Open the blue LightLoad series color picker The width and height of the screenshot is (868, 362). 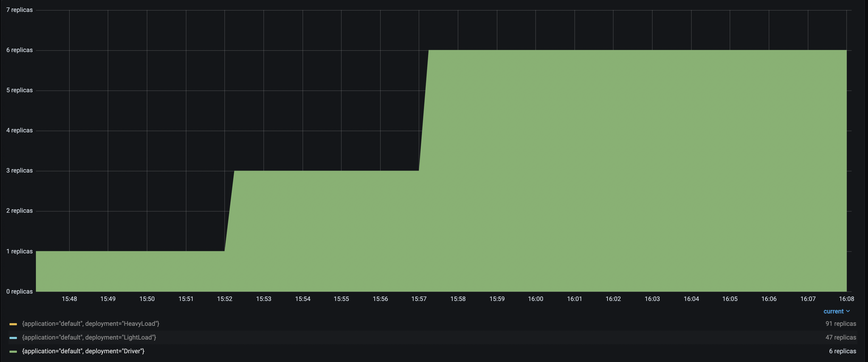(13, 338)
